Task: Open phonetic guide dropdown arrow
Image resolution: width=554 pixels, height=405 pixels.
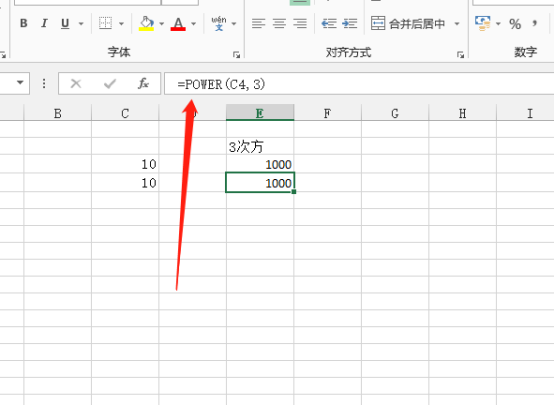Action: click(x=234, y=24)
